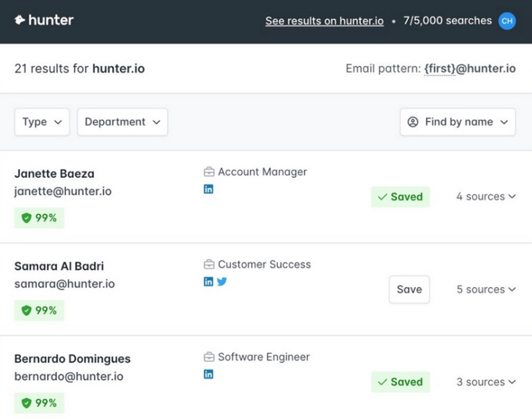Image resolution: width=532 pixels, height=419 pixels.
Task: Open the Type filter dropdown
Action: pos(42,122)
